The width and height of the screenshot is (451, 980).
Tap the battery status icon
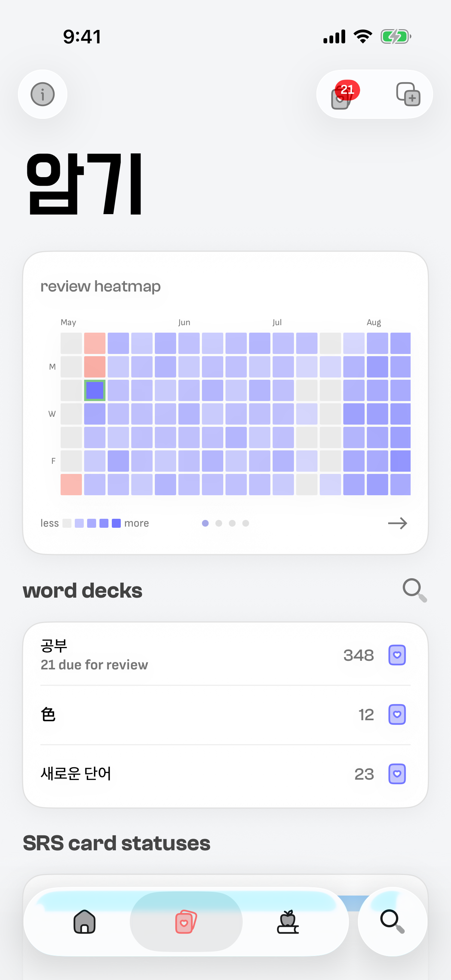pos(396,37)
